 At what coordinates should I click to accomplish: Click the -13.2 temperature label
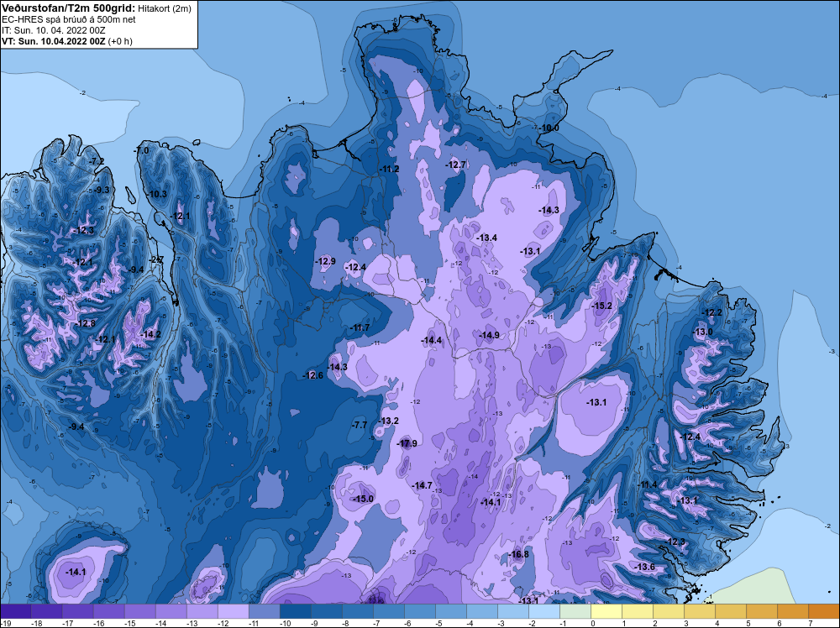[x=389, y=421]
